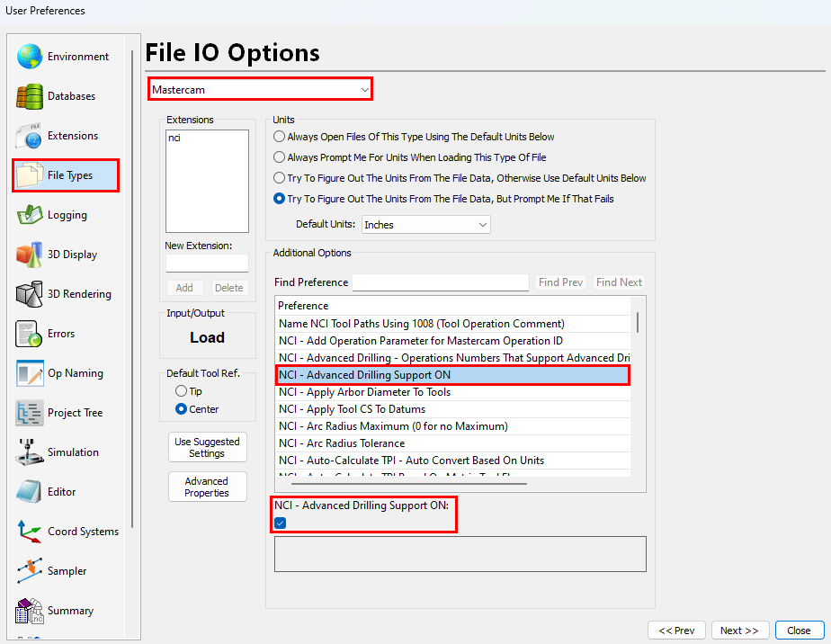Open the Default Units Inches dropdown
831x644 pixels.
click(425, 225)
